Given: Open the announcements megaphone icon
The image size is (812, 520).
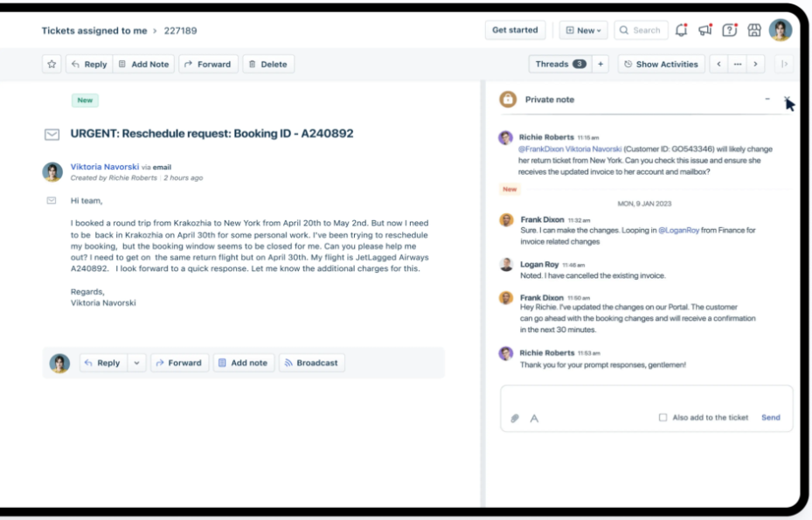Looking at the screenshot, I should pyautogui.click(x=705, y=30).
